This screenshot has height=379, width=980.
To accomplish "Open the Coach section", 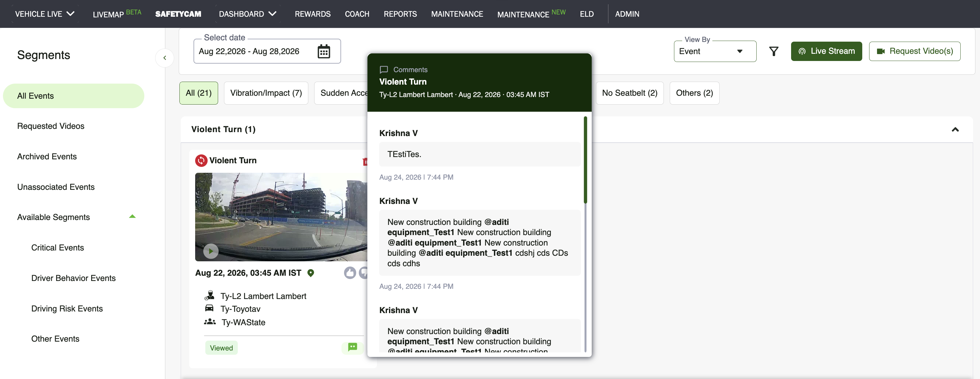I will click(x=357, y=14).
